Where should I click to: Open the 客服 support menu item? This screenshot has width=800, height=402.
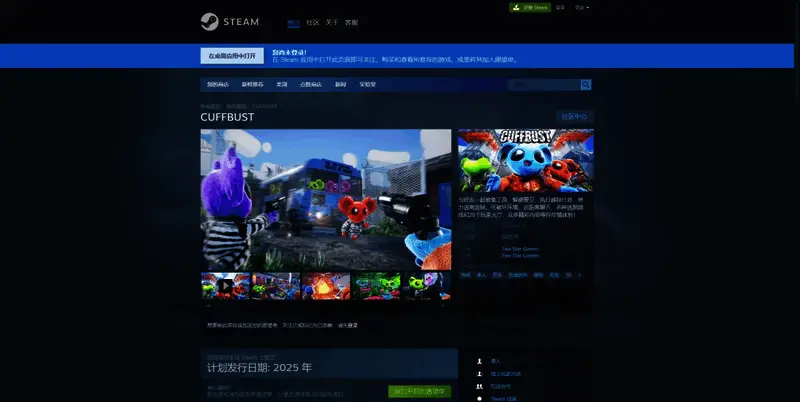[350, 22]
